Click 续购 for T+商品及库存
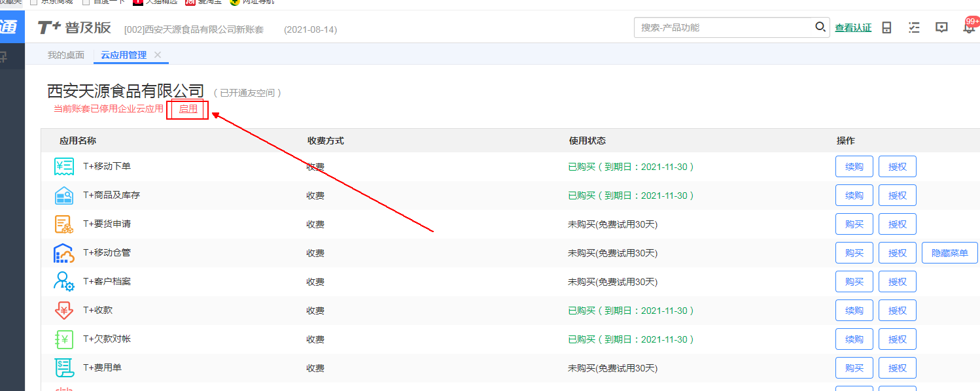Image resolution: width=980 pixels, height=391 pixels. pos(854,195)
